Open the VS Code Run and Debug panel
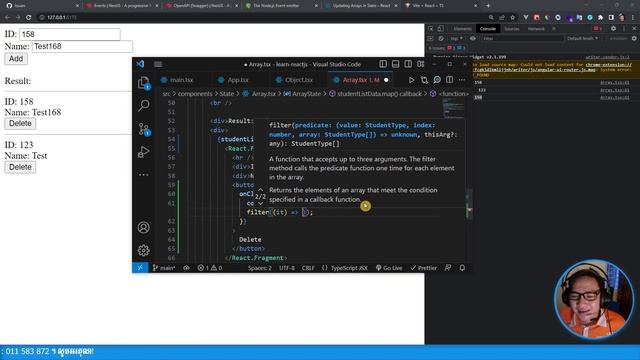Screen dimensions: 640x360 (x=143, y=152)
